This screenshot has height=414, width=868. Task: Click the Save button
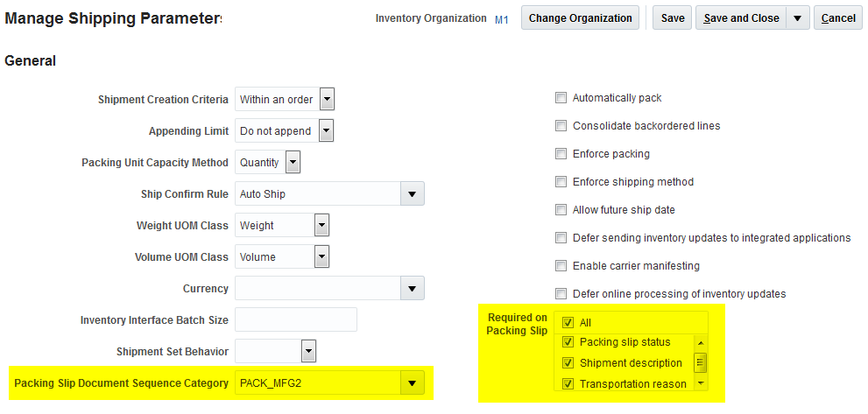pyautogui.click(x=673, y=18)
